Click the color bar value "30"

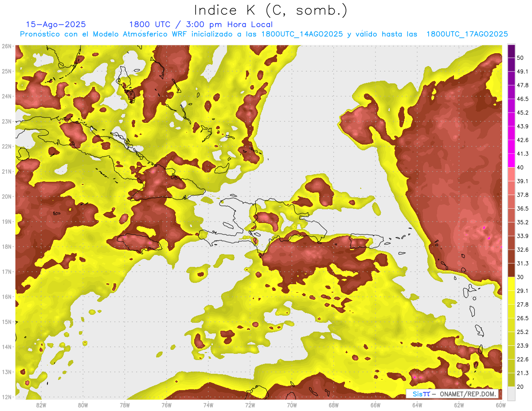520,277
